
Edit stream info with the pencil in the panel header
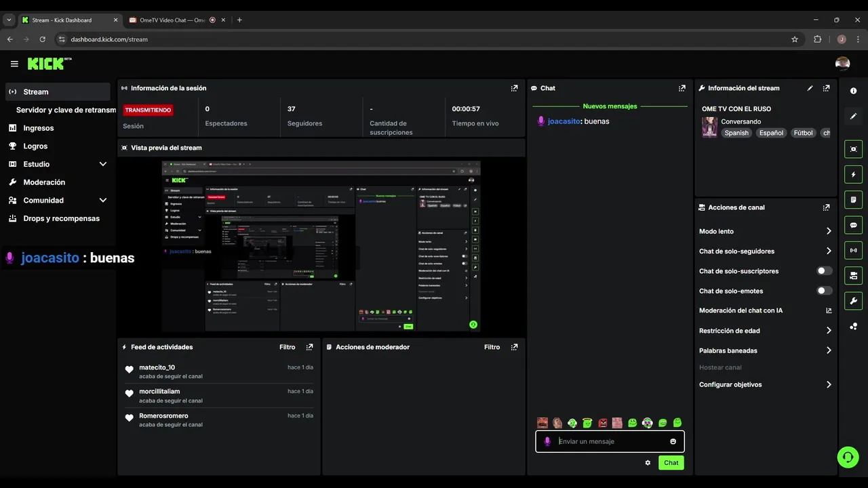tap(810, 88)
